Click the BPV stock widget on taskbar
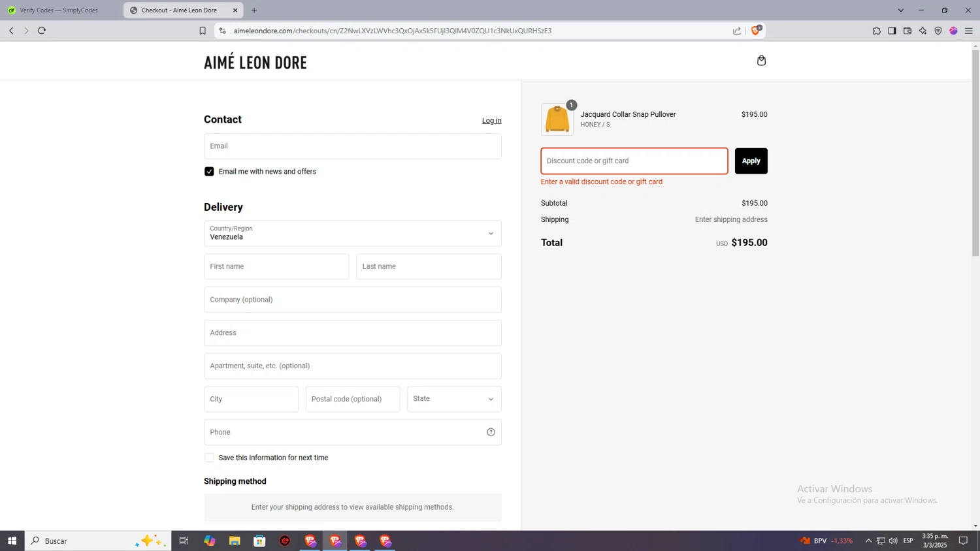This screenshot has width=980, height=551. 826,541
